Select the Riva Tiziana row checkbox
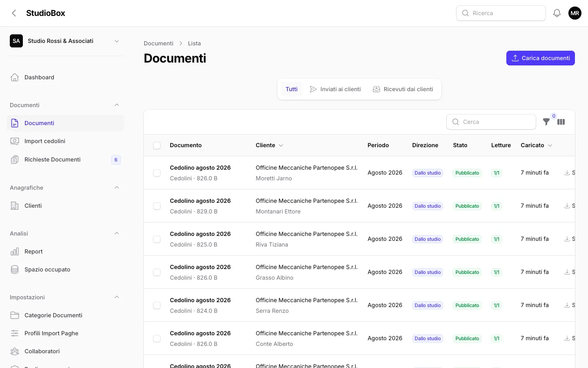Viewport: 588px width, 368px height. point(157,239)
